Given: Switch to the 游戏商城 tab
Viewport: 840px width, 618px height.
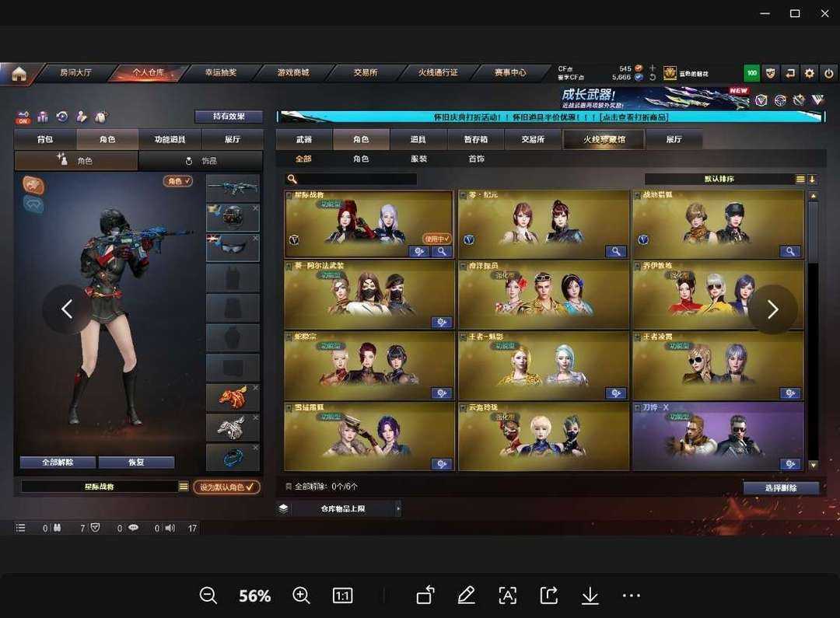Looking at the screenshot, I should (293, 72).
